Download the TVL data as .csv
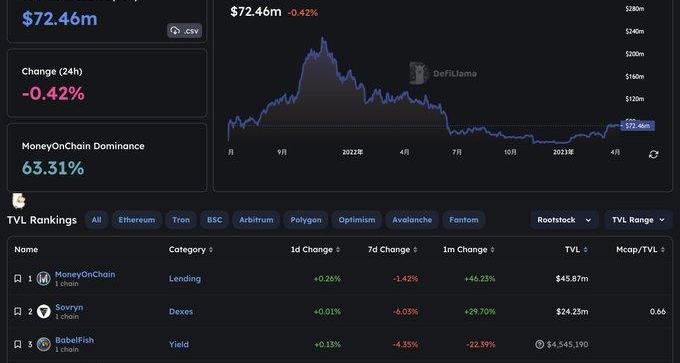 pyautogui.click(x=185, y=31)
